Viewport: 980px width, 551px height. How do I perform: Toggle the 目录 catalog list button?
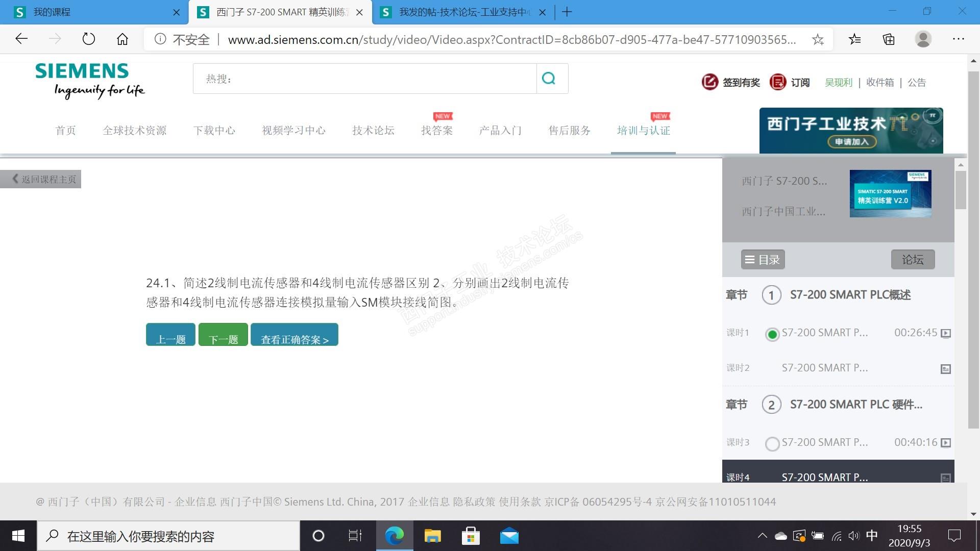[x=763, y=260]
